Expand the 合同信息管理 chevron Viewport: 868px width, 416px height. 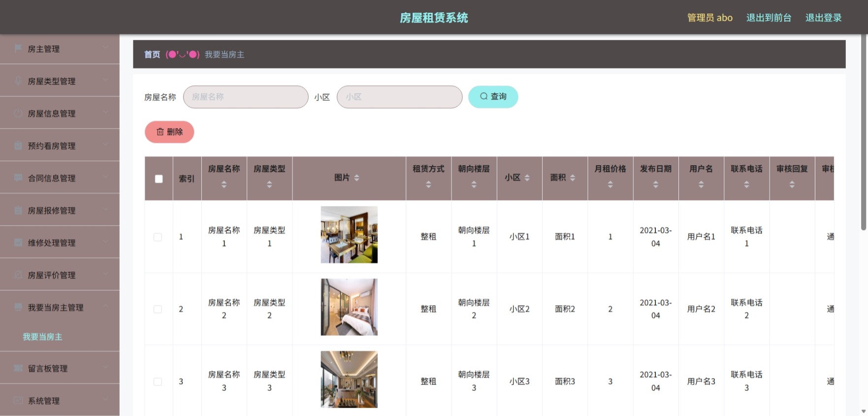click(105, 176)
